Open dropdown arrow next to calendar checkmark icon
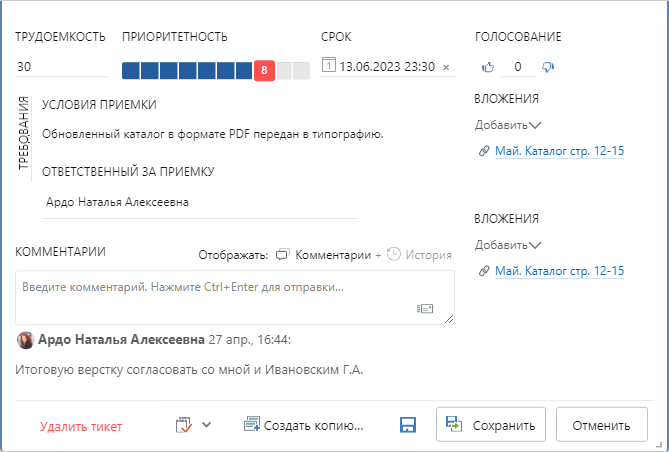The width and height of the screenshot is (669, 452). [207, 424]
